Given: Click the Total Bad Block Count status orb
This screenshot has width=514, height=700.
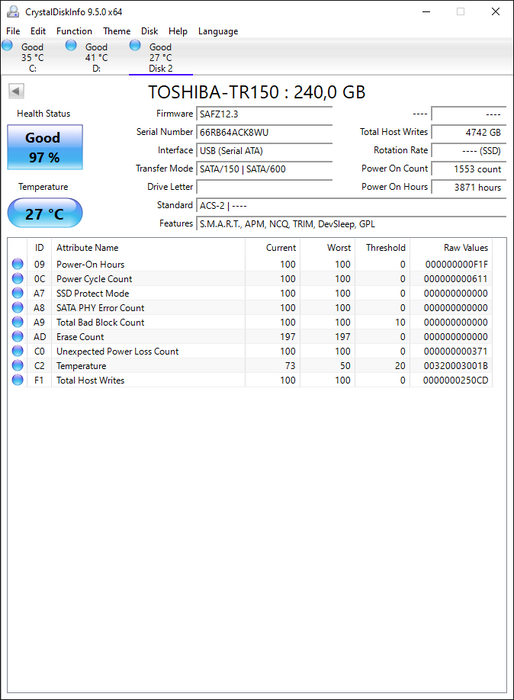Looking at the screenshot, I should 17,322.
